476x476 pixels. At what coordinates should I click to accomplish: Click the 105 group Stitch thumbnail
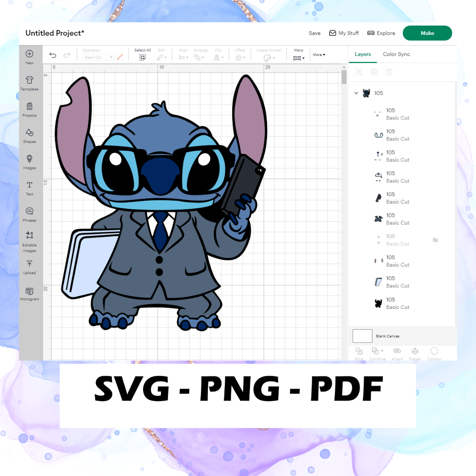366,93
